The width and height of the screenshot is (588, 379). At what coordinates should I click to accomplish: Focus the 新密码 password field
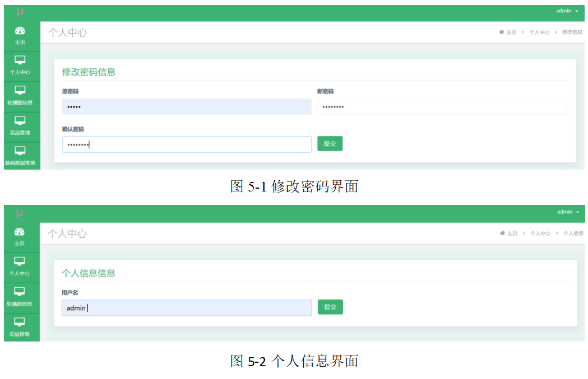pyautogui.click(x=441, y=107)
